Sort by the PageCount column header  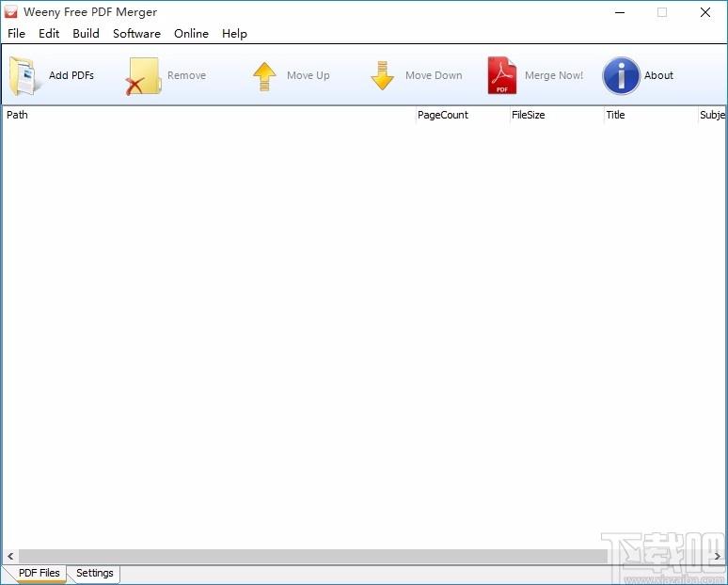pos(463,115)
